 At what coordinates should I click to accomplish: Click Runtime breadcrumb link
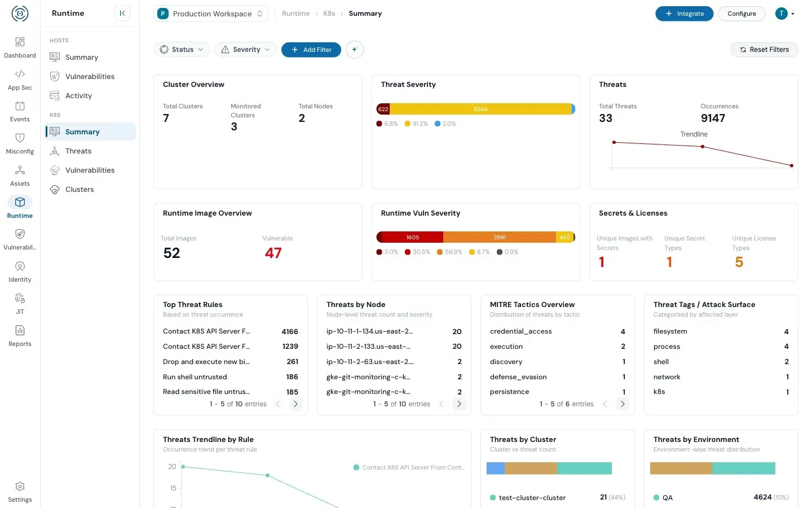pos(296,14)
